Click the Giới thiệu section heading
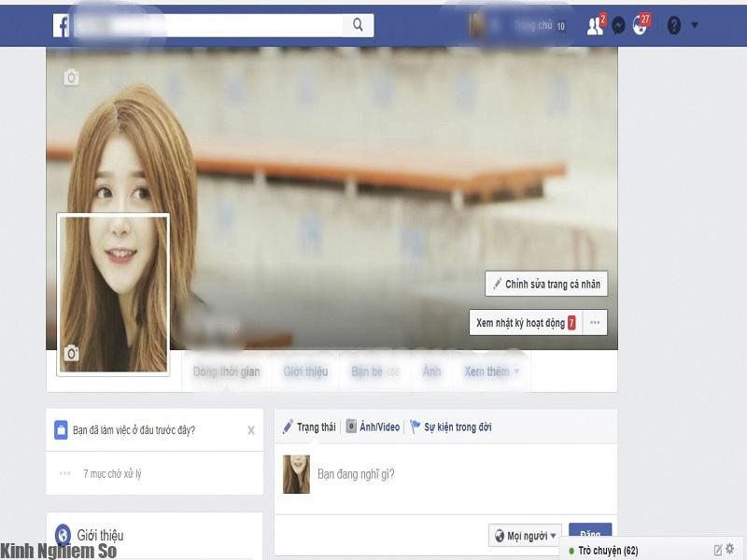 (100, 535)
